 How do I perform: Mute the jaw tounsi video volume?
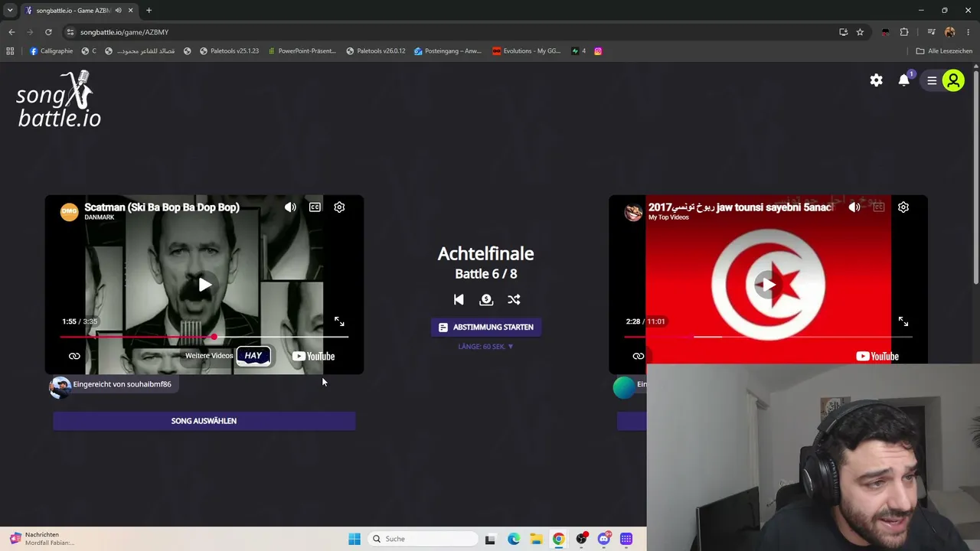(x=854, y=207)
